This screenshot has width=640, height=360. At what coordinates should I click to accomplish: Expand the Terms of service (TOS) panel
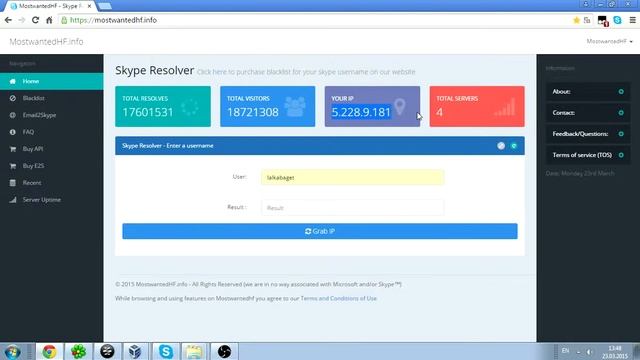(588, 155)
